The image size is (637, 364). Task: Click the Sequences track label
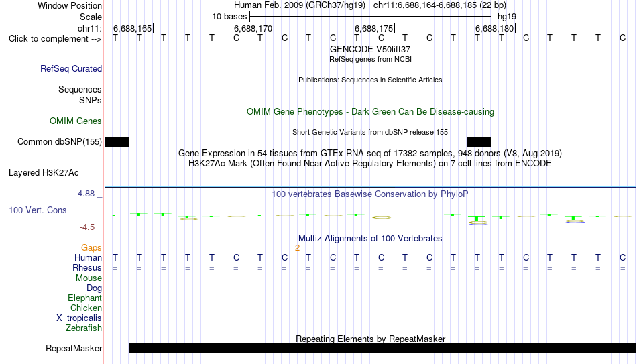[80, 89]
